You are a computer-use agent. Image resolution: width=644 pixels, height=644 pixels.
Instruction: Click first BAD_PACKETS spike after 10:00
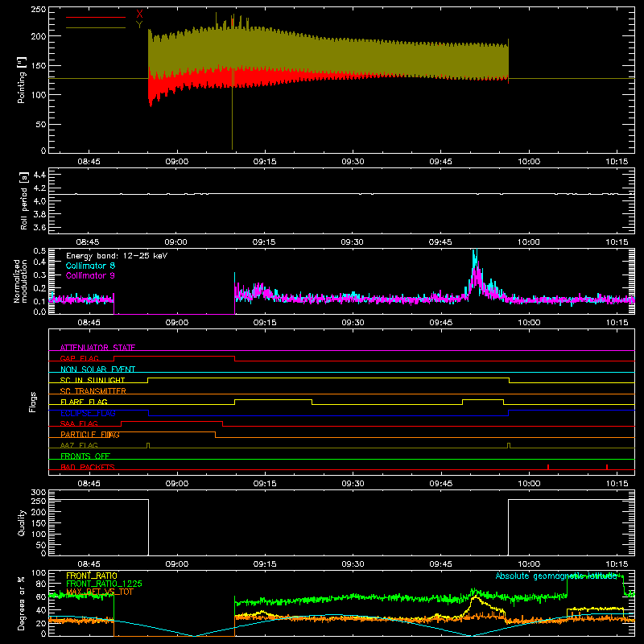548,467
